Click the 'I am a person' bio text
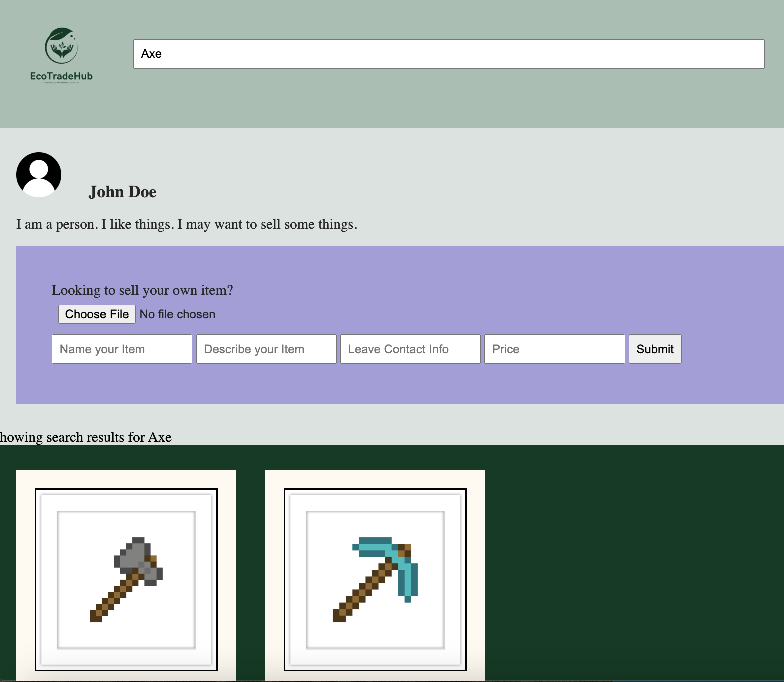 click(x=187, y=224)
